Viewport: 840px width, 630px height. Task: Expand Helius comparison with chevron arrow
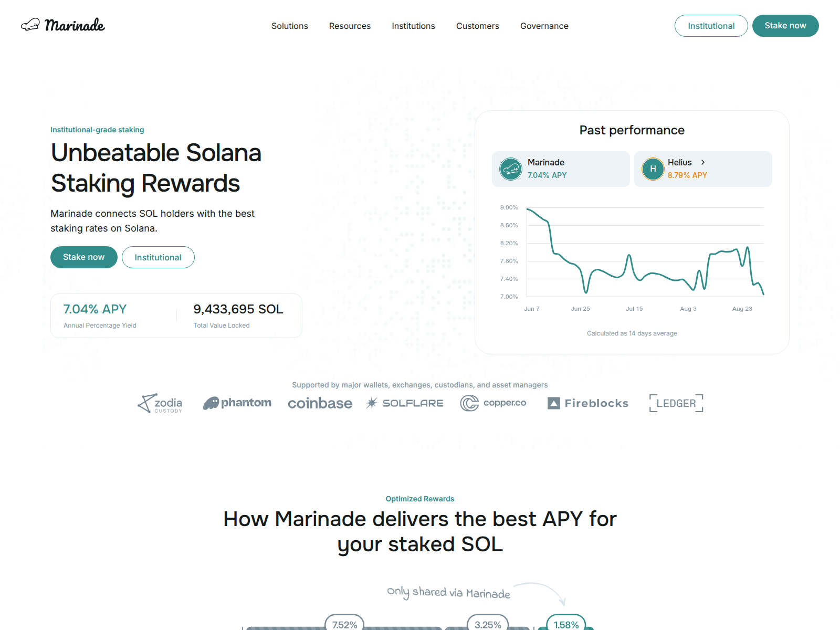coord(703,162)
